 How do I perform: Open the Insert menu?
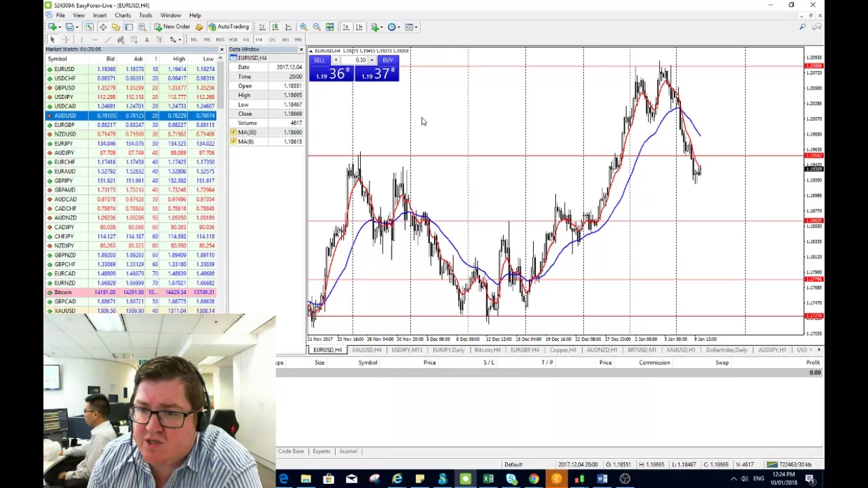pyautogui.click(x=100, y=15)
